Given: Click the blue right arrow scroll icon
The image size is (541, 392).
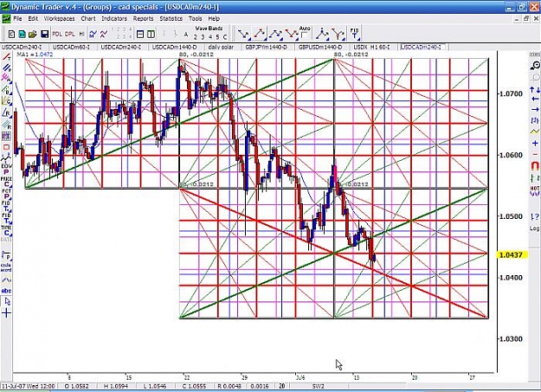Looking at the screenshot, I should 535,109.
